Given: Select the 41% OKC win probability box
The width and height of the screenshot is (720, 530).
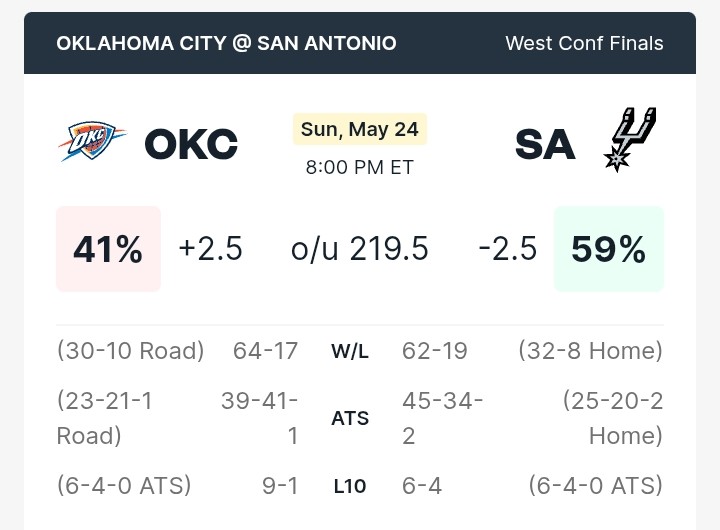Looking at the screenshot, I should coord(108,249).
